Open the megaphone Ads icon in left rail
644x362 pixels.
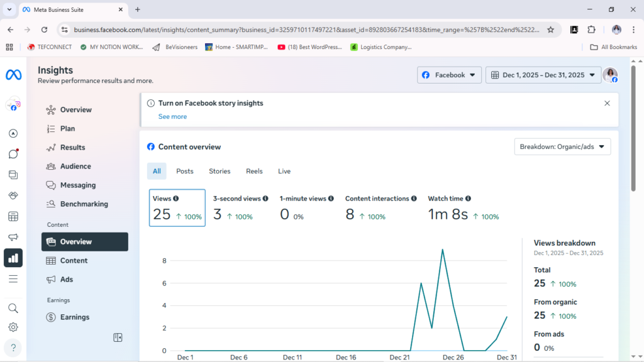(x=13, y=237)
